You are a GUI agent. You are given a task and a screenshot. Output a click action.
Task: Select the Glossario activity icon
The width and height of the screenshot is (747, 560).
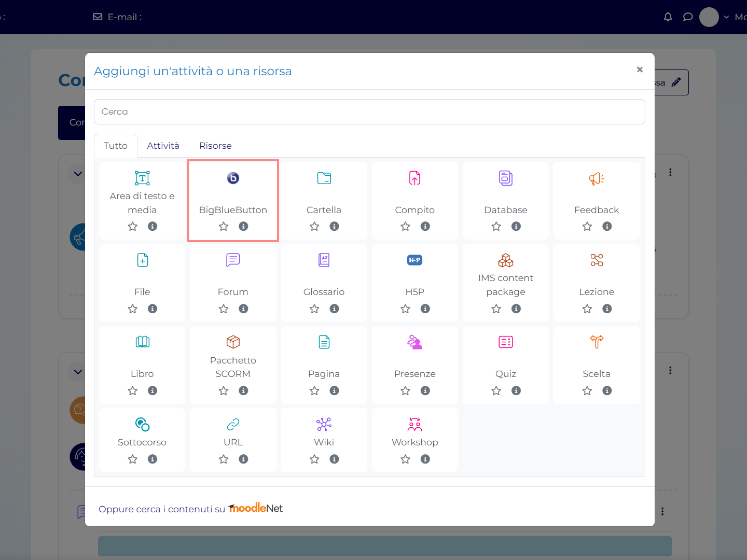(x=324, y=260)
